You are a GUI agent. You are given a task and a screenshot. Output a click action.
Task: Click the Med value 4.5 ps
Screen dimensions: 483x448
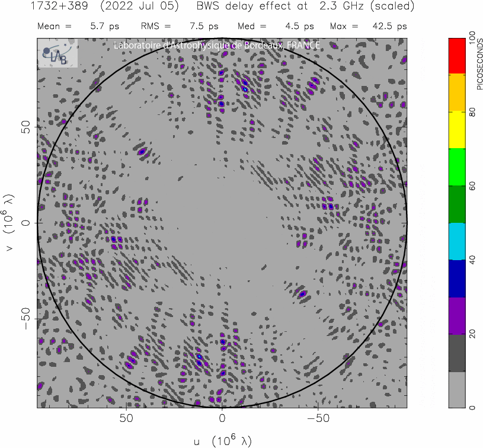tap(300, 27)
